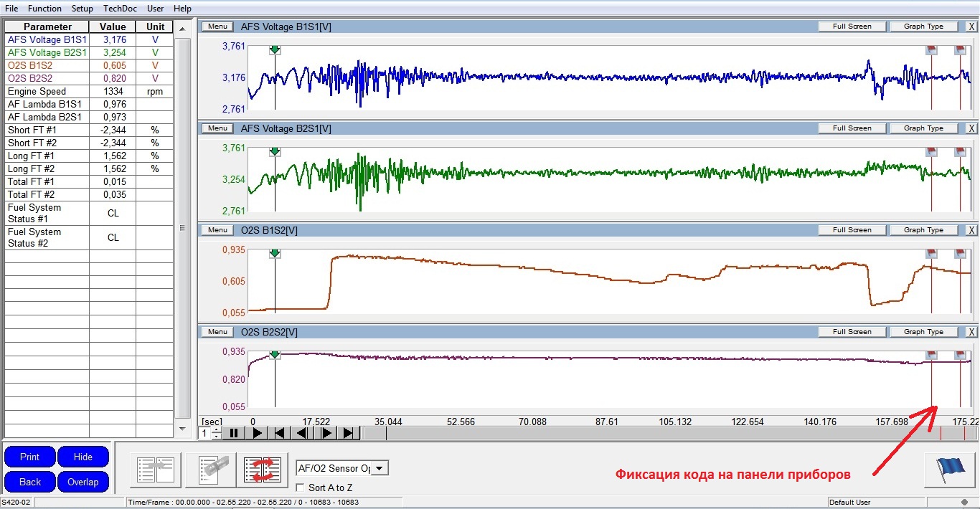Click the graph timeline scrubber bar
This screenshot has width=980, height=509.
[x=646, y=433]
